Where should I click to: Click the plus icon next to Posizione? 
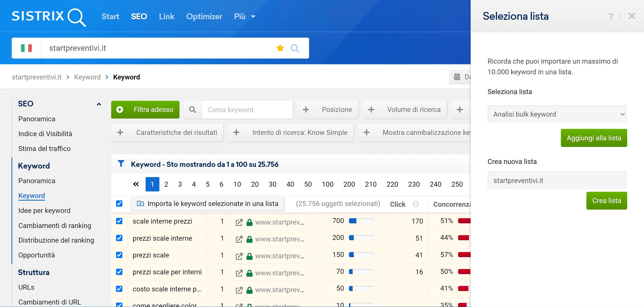306,109
